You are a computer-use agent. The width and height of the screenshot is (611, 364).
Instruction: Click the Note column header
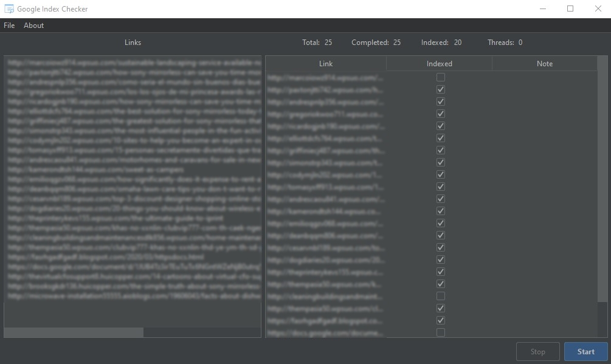pyautogui.click(x=544, y=63)
